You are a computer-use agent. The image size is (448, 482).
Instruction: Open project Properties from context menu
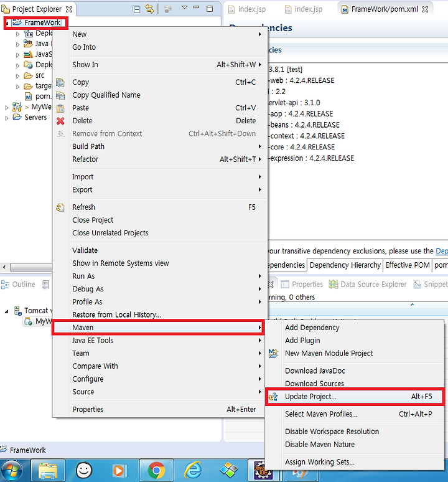tap(158, 410)
